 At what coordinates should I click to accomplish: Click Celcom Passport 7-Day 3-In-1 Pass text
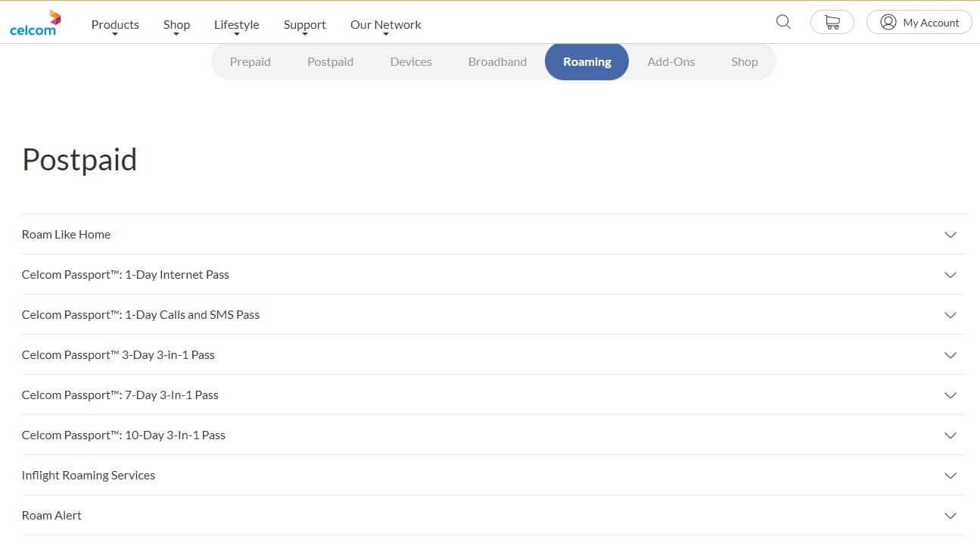(x=120, y=395)
